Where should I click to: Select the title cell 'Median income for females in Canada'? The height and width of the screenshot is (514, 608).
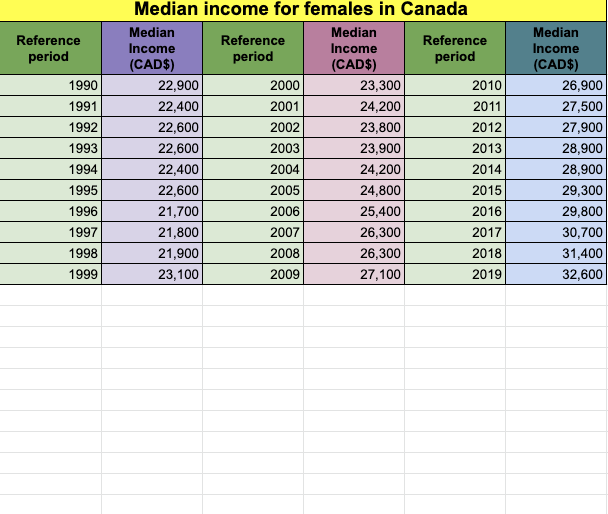pos(303,10)
